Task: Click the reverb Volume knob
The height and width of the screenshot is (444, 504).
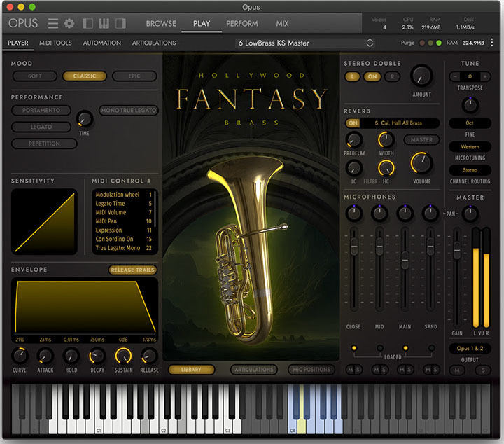Action: [421, 162]
